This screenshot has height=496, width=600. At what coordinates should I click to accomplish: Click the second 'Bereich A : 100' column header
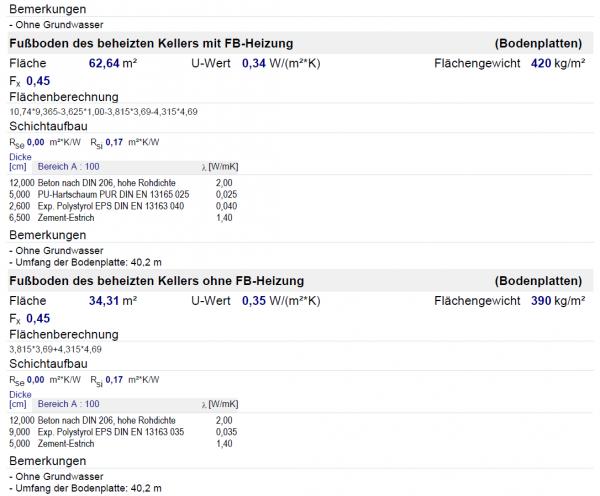[68, 404]
